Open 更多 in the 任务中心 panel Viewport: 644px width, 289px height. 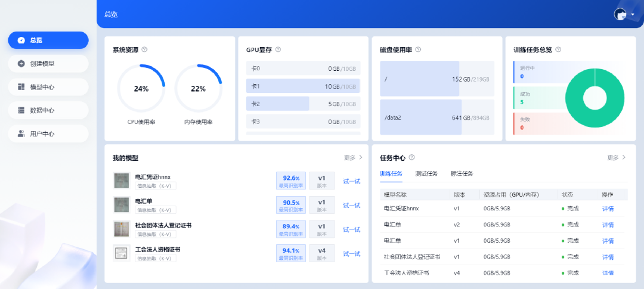point(617,157)
